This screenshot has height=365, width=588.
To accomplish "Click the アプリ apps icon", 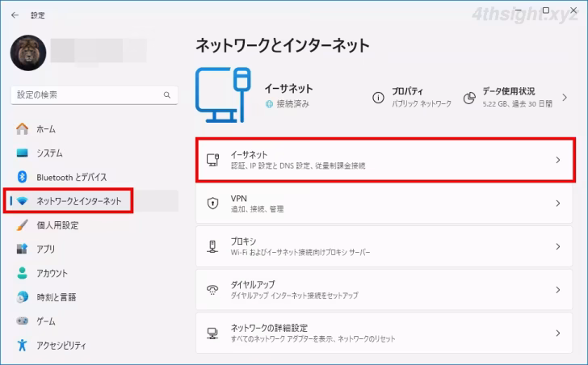I will pos(22,249).
